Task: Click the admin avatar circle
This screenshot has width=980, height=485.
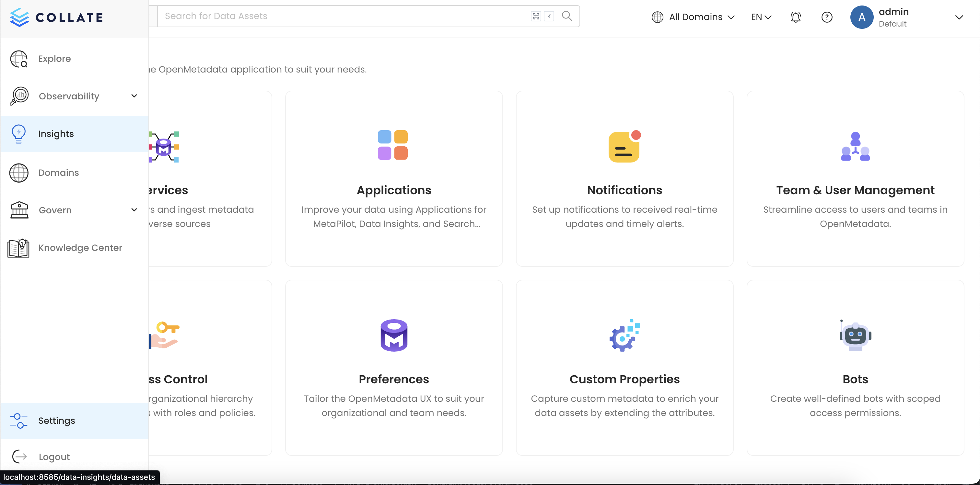Action: 862,17
